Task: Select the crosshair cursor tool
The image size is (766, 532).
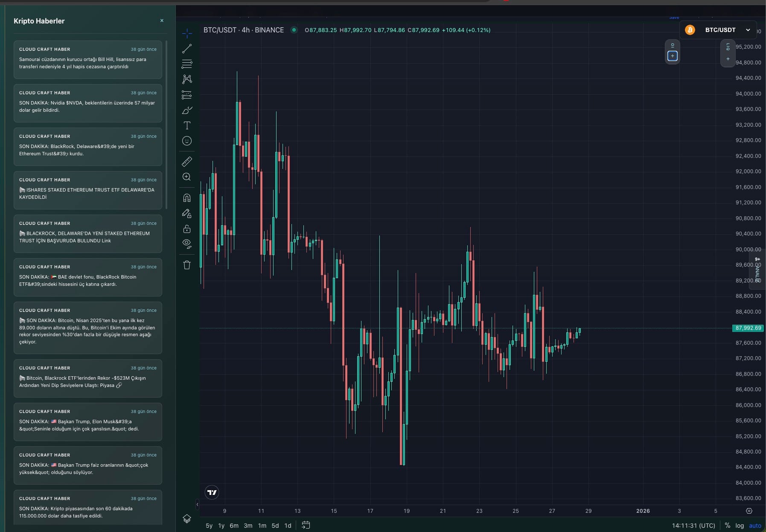Action: (187, 33)
